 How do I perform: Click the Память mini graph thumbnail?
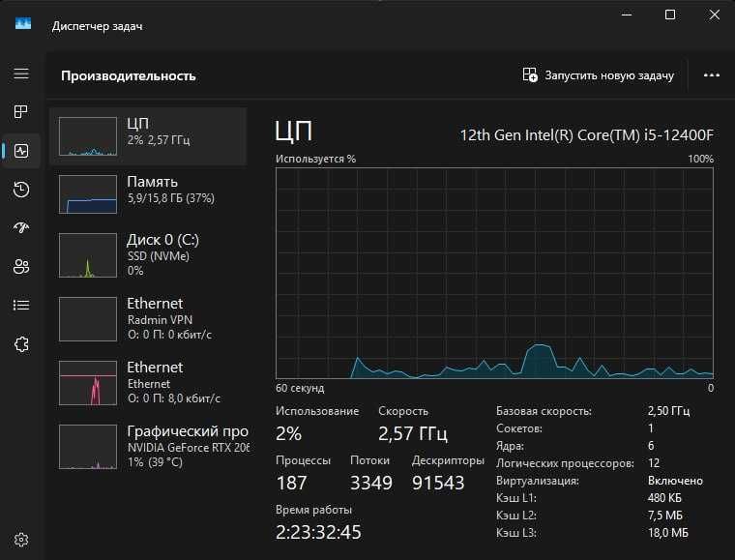click(88, 194)
